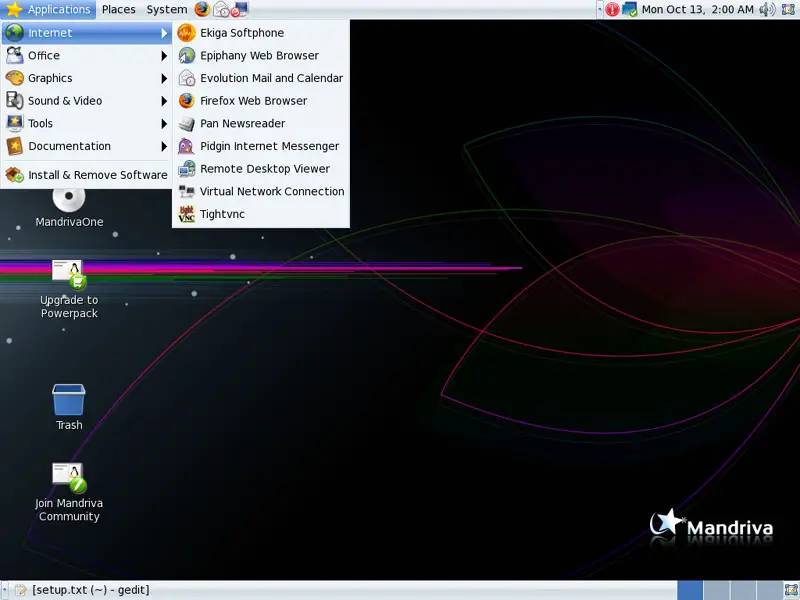This screenshot has width=800, height=600.
Task: Open Pan Newsreader
Action: coord(261,123)
